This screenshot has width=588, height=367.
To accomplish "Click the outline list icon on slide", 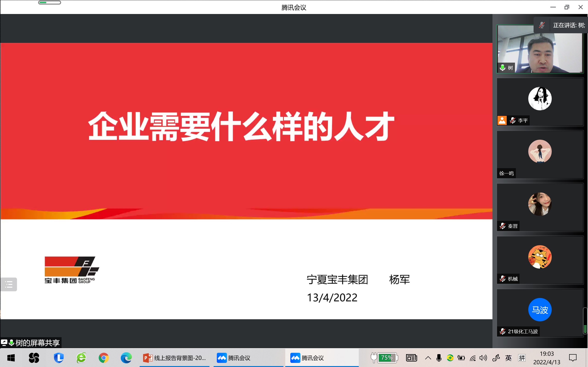I will [x=9, y=284].
